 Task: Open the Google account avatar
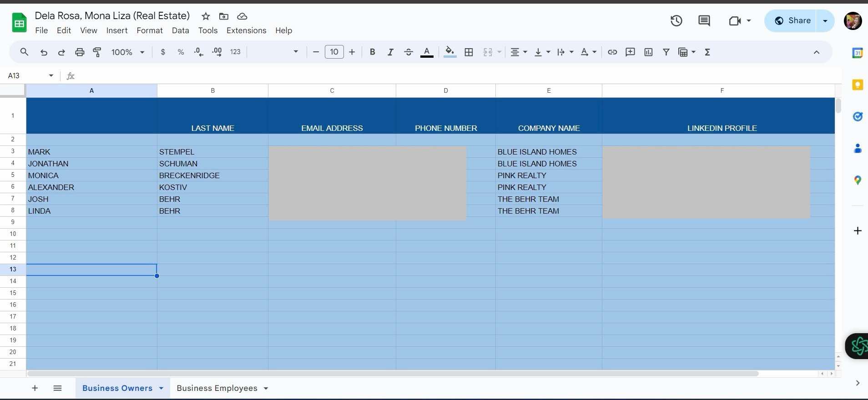pos(853,21)
